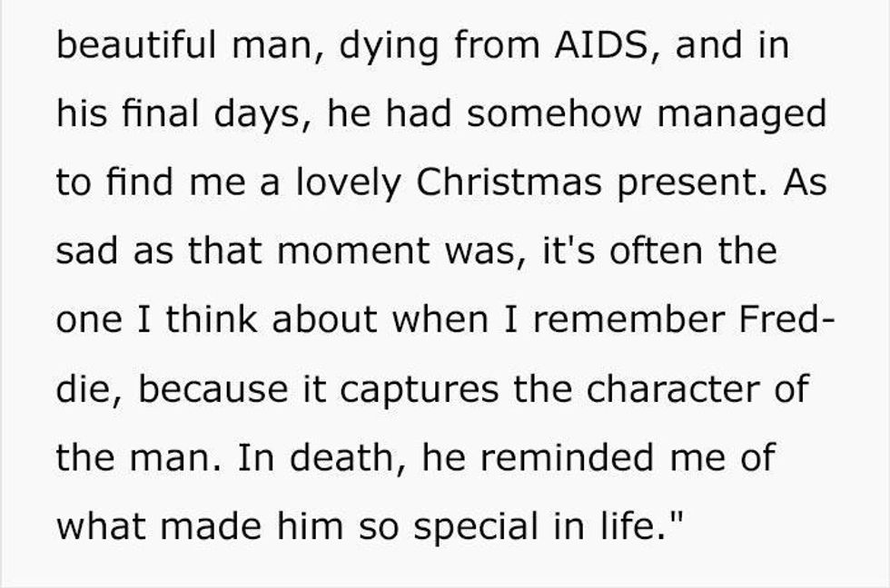Click the word "Christmas"
The image size is (890, 588).
pos(509,182)
